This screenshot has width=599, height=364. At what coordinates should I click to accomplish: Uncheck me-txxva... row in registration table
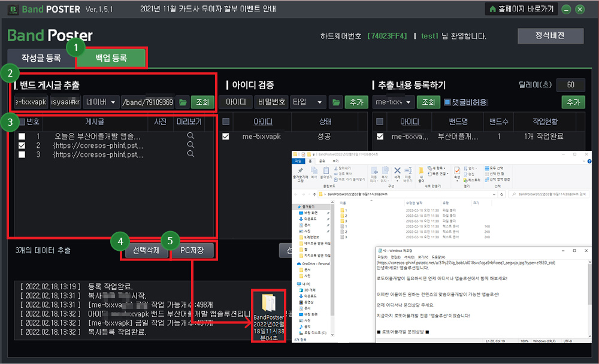click(x=380, y=136)
